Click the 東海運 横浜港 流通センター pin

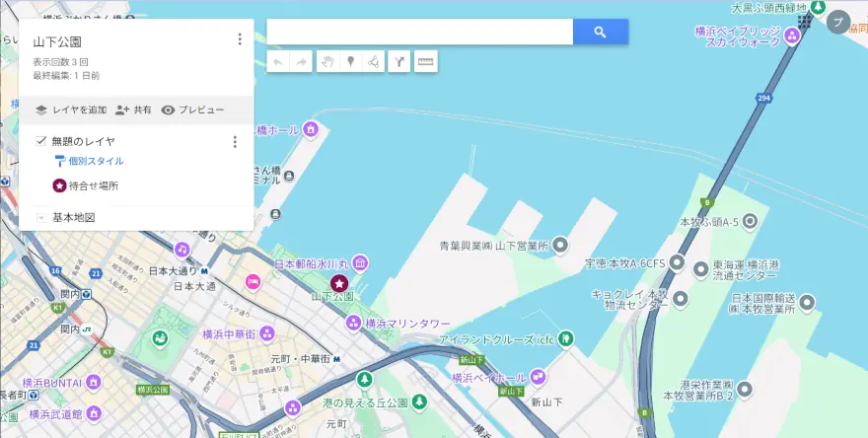tap(701, 269)
